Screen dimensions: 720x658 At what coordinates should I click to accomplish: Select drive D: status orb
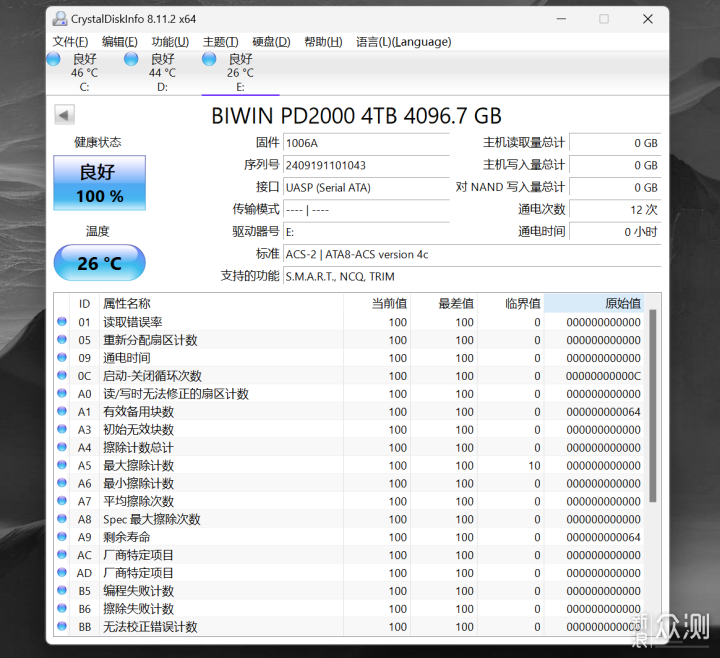click(x=131, y=59)
